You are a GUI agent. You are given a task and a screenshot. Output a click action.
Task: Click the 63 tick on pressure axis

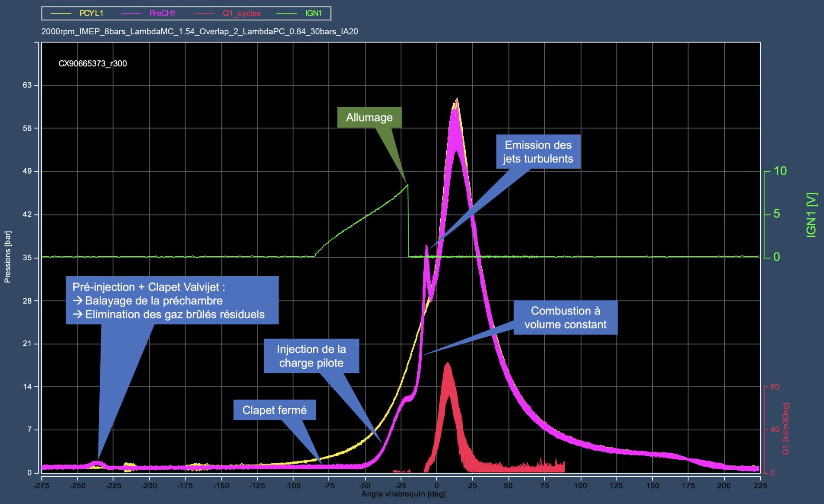(x=27, y=85)
